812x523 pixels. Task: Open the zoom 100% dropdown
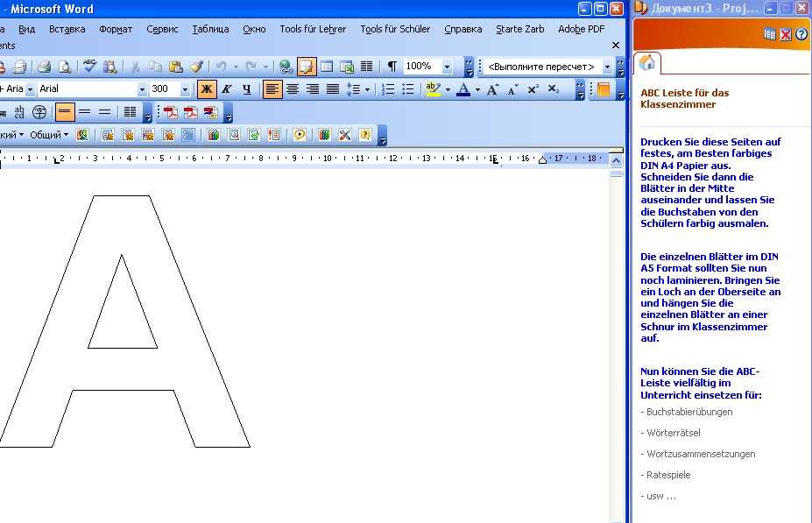coord(448,67)
